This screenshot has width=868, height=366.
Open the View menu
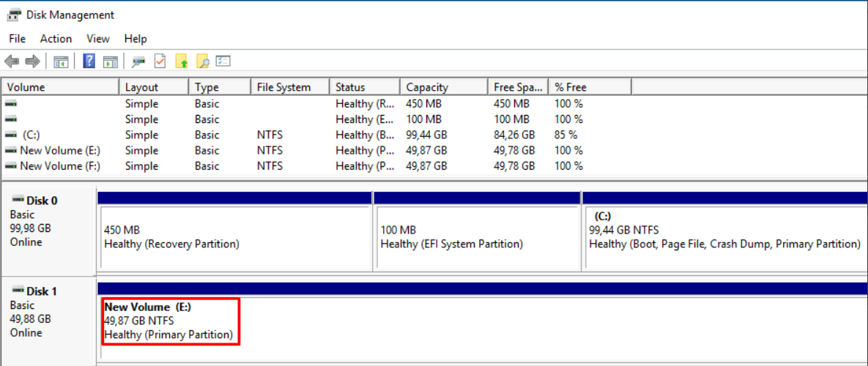pyautogui.click(x=98, y=39)
